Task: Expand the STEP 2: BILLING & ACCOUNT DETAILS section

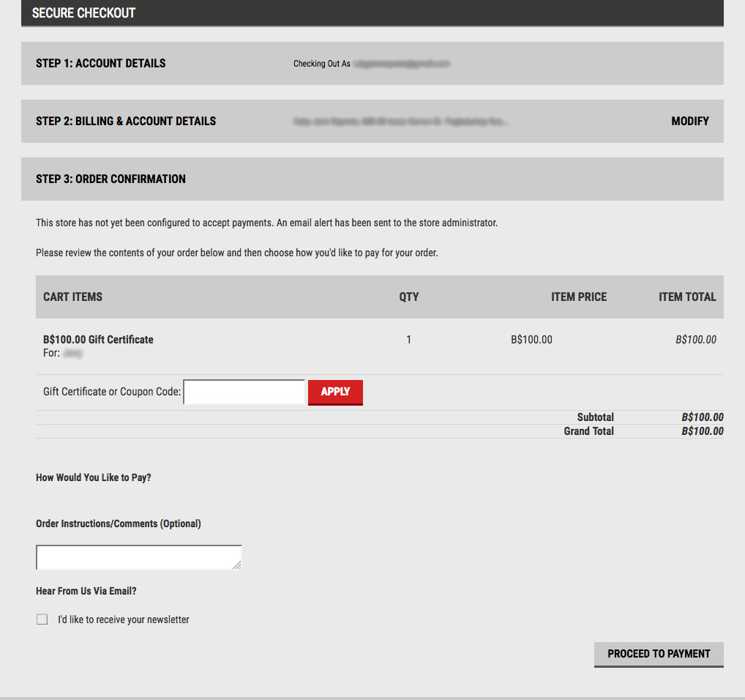Action: coord(125,121)
